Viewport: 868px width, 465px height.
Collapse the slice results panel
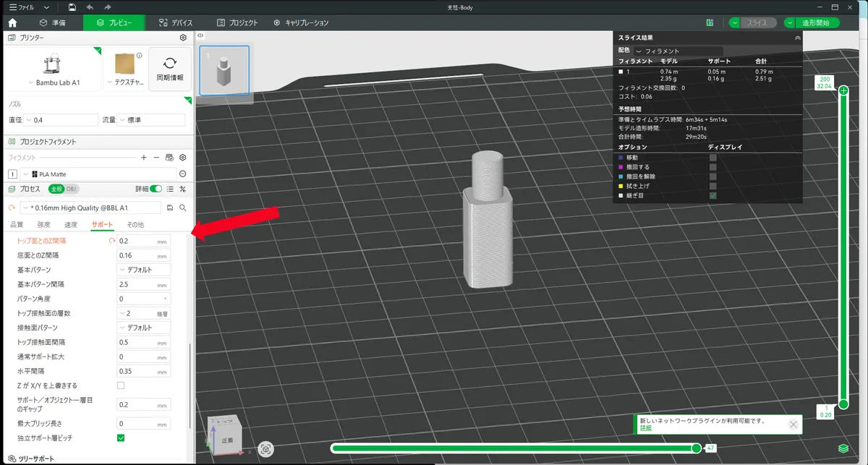(797, 37)
